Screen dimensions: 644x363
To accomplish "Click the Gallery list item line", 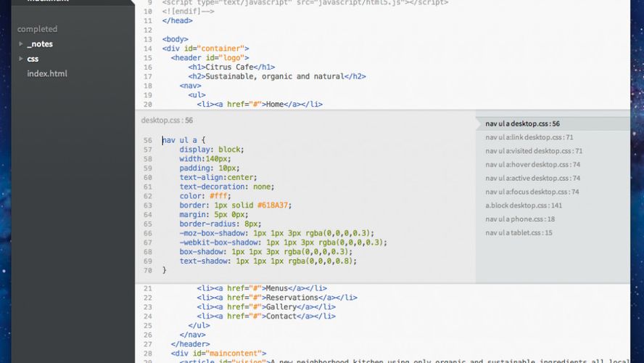I will pos(266,307).
